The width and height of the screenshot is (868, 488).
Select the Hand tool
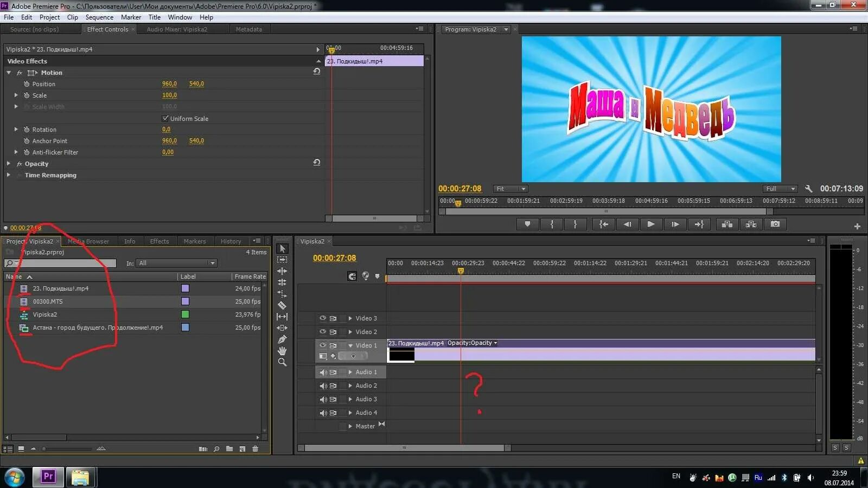282,351
